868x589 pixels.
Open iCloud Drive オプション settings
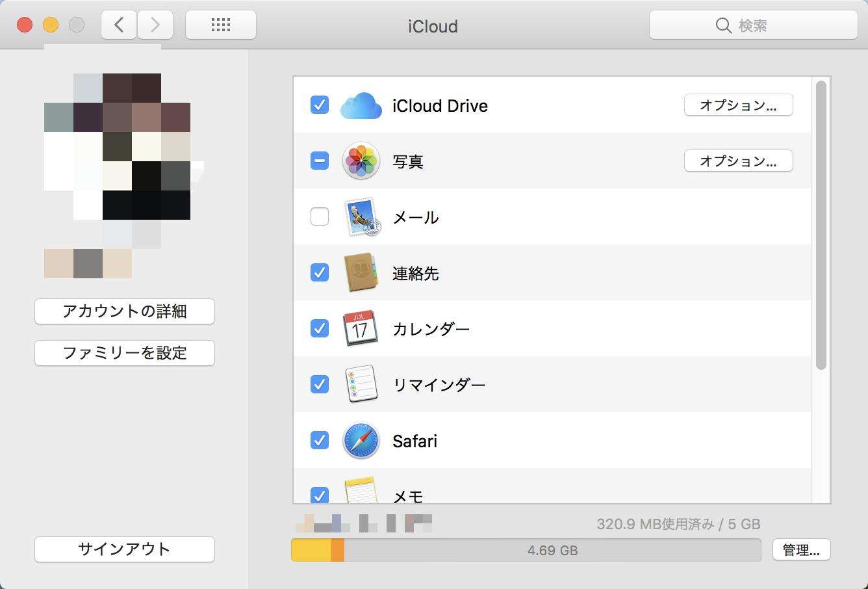[x=738, y=105]
